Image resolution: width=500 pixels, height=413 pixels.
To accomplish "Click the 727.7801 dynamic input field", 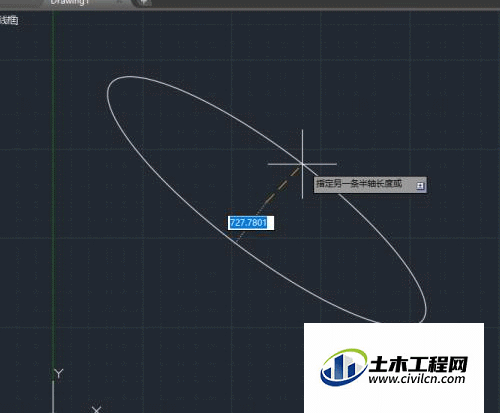I will (x=251, y=223).
